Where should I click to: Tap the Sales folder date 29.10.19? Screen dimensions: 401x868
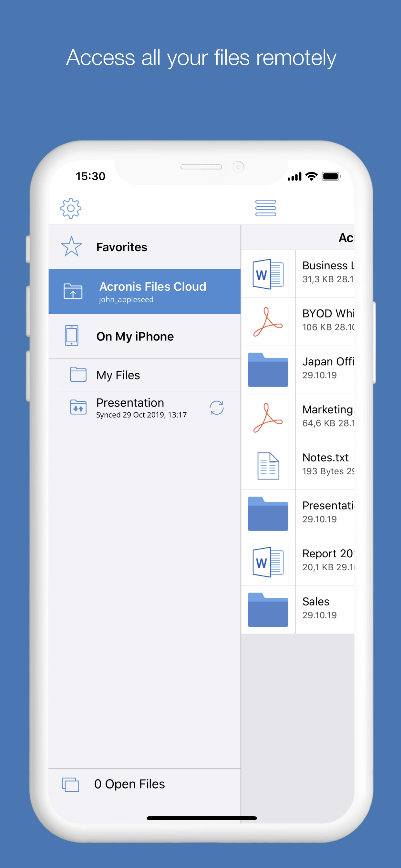click(319, 615)
